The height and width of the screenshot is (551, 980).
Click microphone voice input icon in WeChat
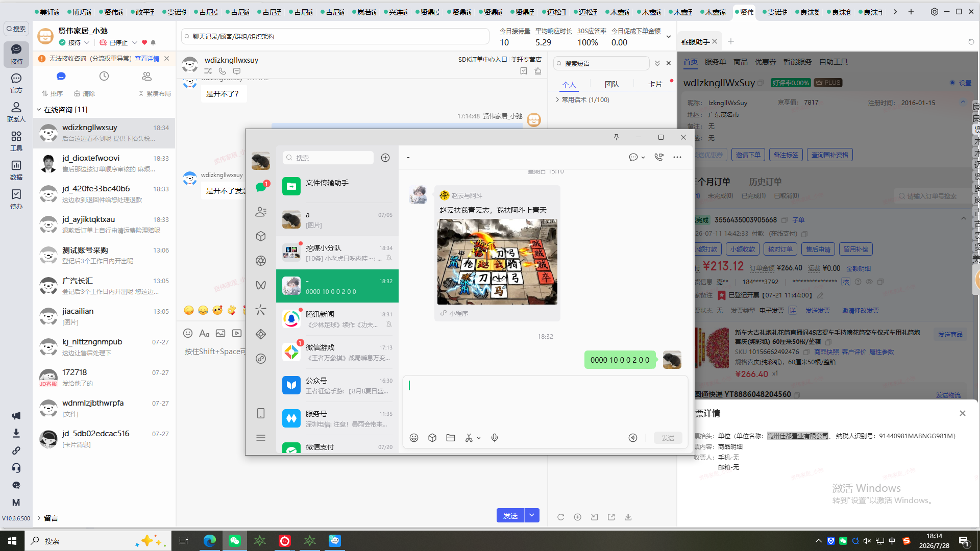[x=495, y=438]
